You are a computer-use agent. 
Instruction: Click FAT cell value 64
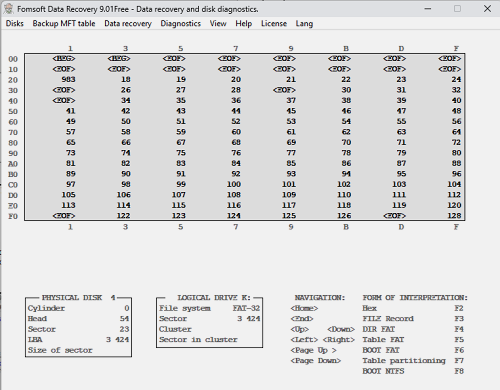tap(456, 132)
